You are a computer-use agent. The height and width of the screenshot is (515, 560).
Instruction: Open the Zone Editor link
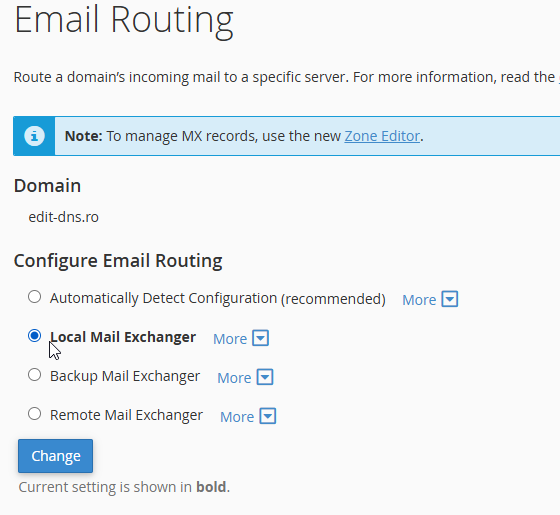pos(382,136)
